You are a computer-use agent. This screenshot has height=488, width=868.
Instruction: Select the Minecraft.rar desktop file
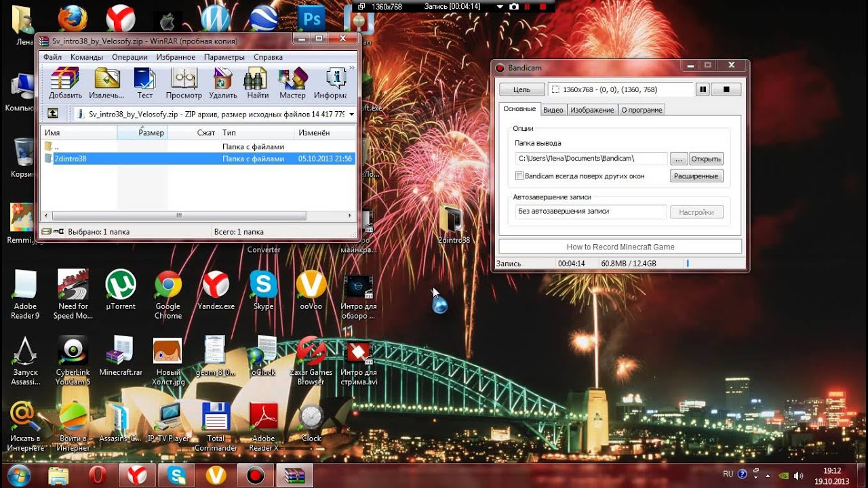[x=121, y=356]
